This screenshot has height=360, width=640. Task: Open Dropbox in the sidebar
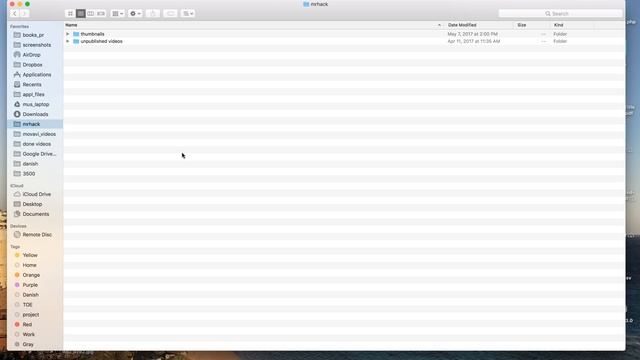[35, 64]
